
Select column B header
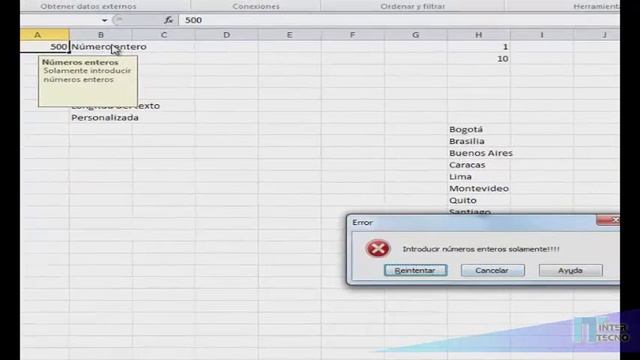pos(100,35)
